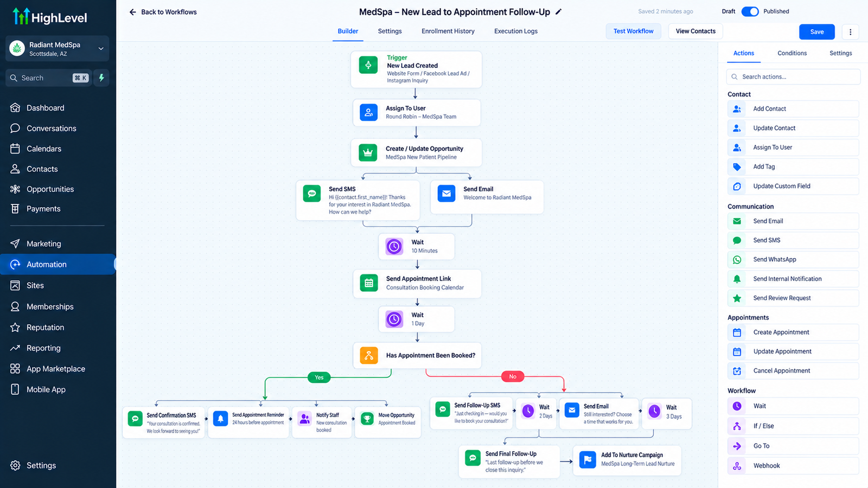Click Test Workflow button

point(634,31)
